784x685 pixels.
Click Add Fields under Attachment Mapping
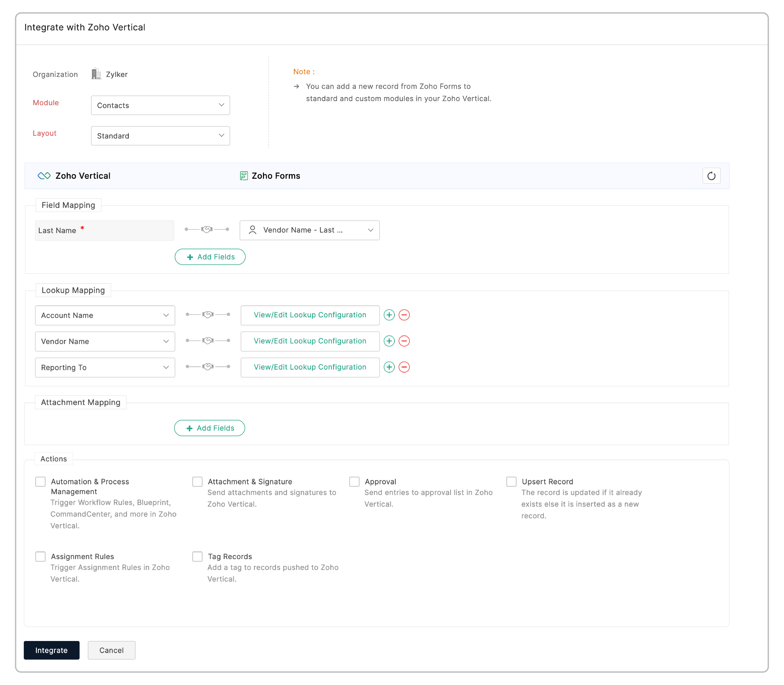tap(209, 428)
